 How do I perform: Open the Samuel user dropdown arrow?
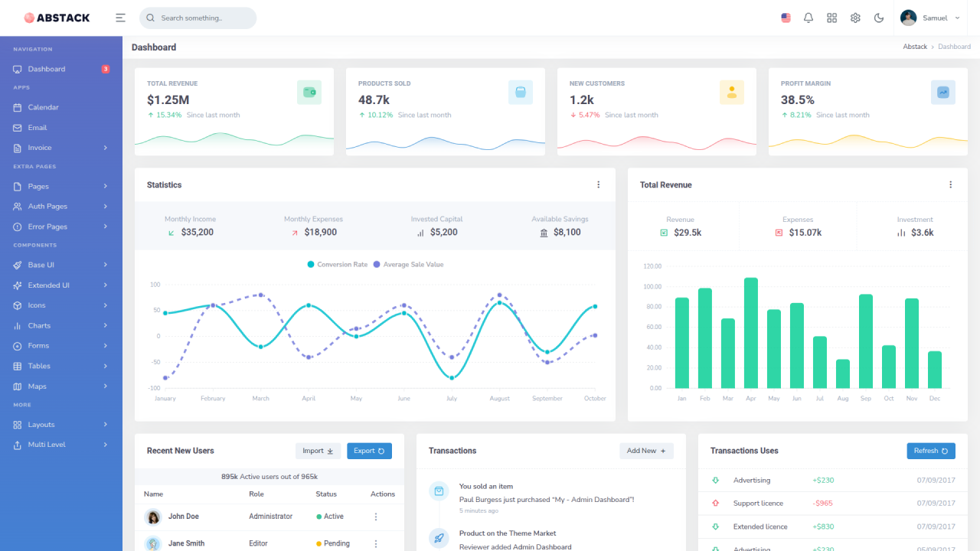(x=957, y=18)
